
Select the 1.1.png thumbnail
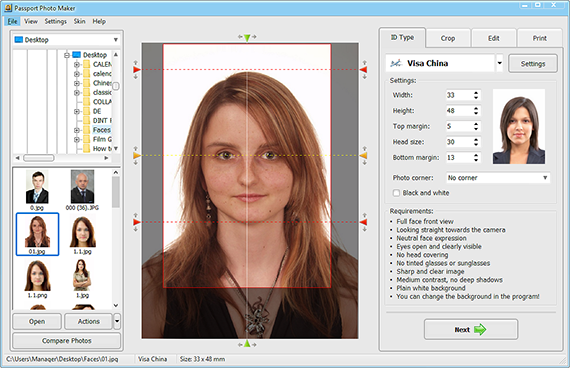pyautogui.click(x=37, y=279)
